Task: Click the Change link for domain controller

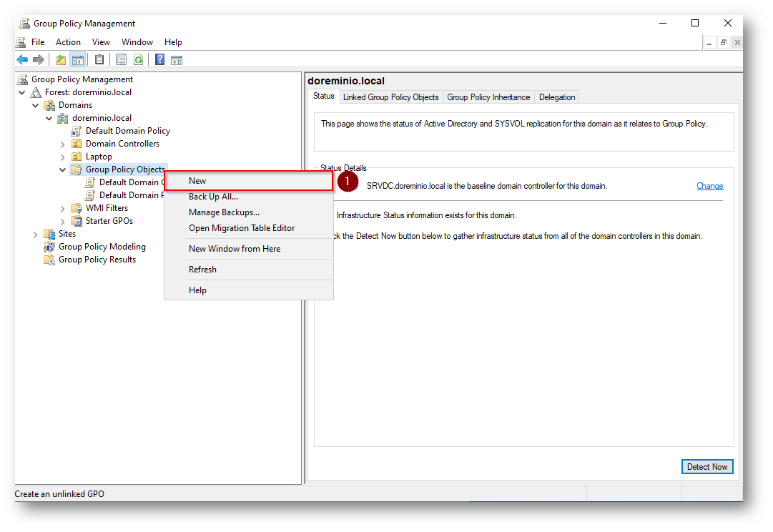Action: [x=709, y=186]
